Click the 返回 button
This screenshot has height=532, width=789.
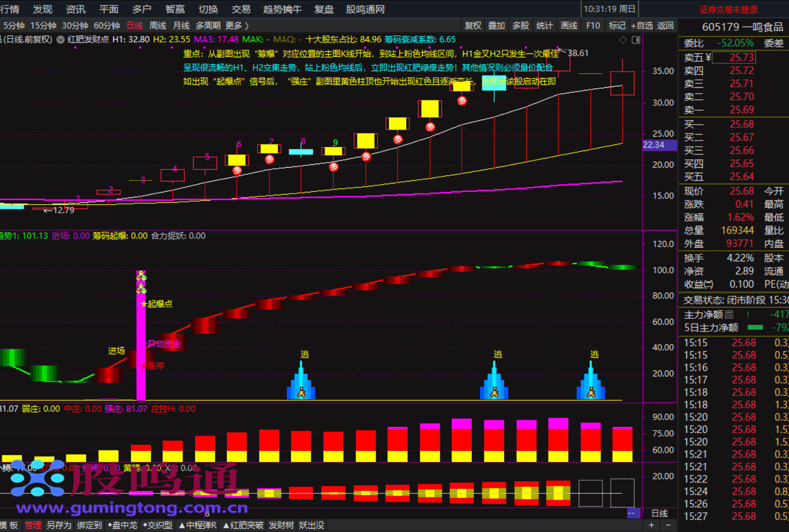point(665,25)
